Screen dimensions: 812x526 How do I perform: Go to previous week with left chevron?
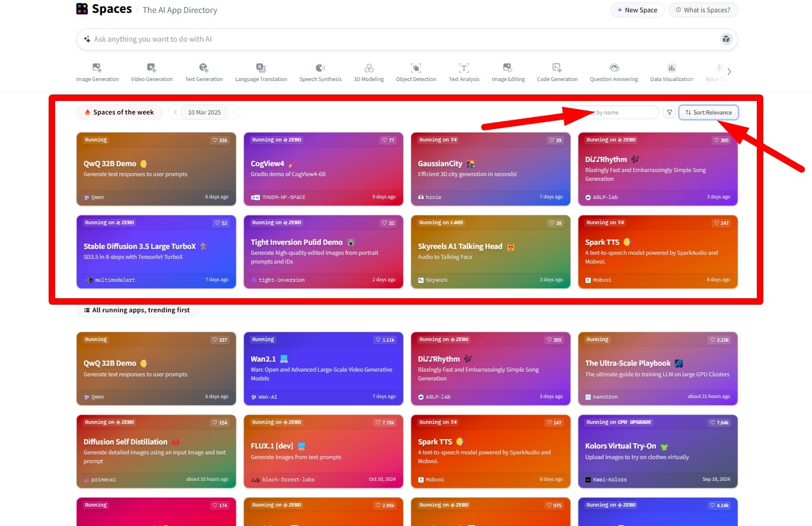tap(175, 112)
